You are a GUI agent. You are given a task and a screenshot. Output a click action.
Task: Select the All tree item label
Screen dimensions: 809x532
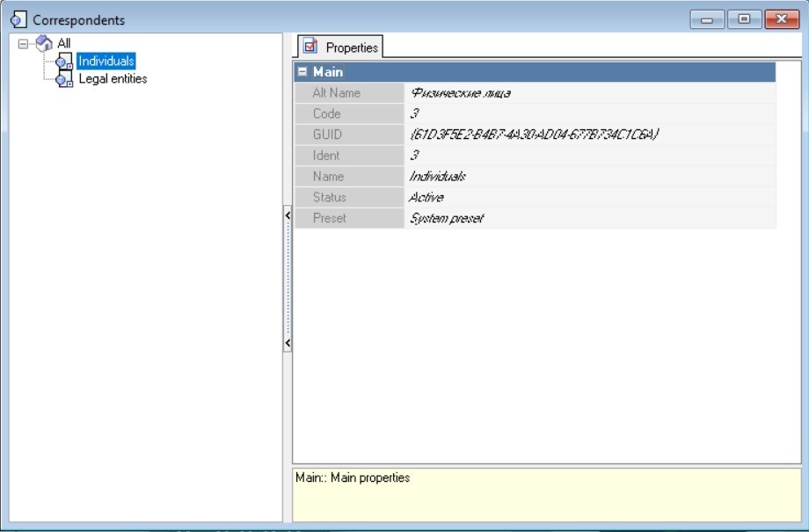[x=64, y=43]
